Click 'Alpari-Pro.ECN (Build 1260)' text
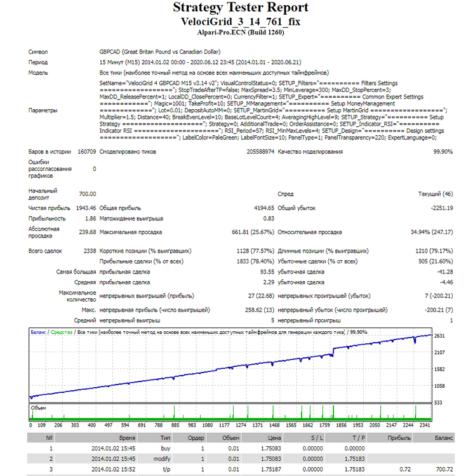Viewport: 473px width, 476px height. point(241,32)
